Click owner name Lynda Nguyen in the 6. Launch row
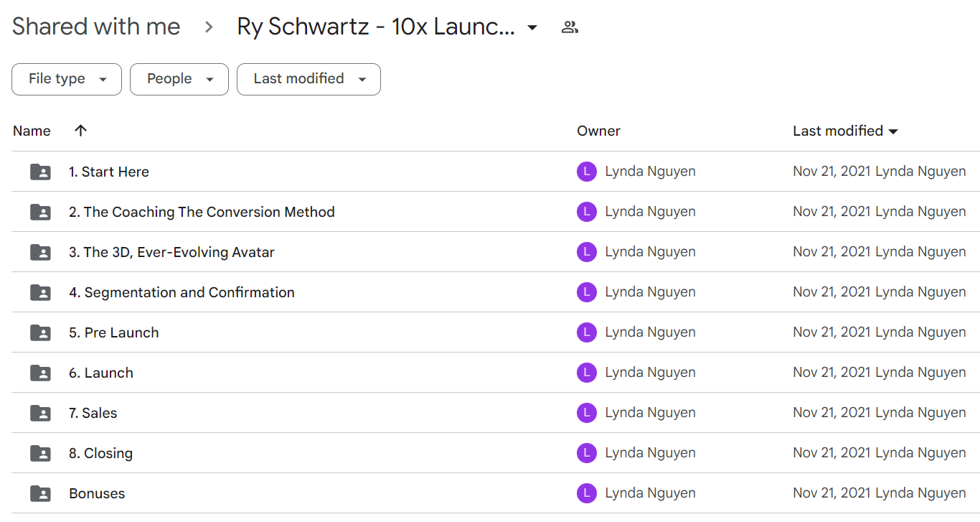This screenshot has width=980, height=522. pyautogui.click(x=651, y=373)
